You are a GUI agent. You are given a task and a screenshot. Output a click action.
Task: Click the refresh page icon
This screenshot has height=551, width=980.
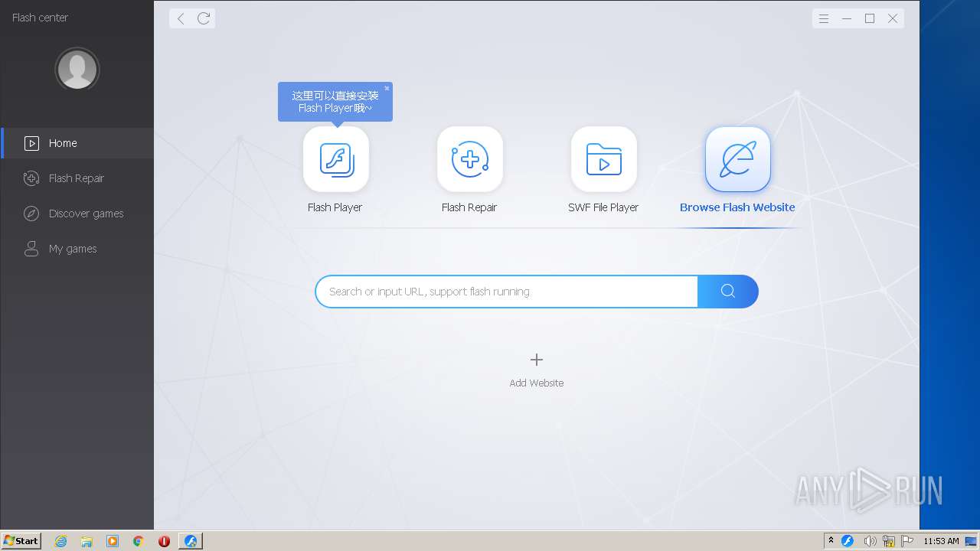click(204, 18)
